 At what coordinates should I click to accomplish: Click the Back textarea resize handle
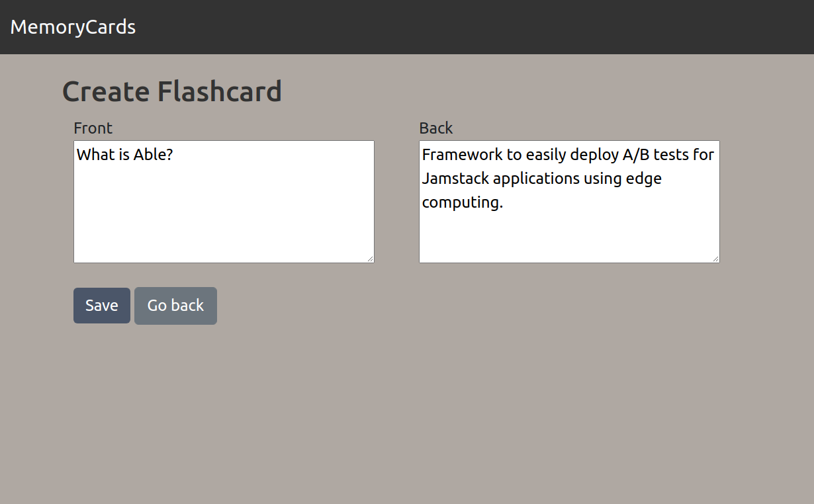click(x=715, y=259)
